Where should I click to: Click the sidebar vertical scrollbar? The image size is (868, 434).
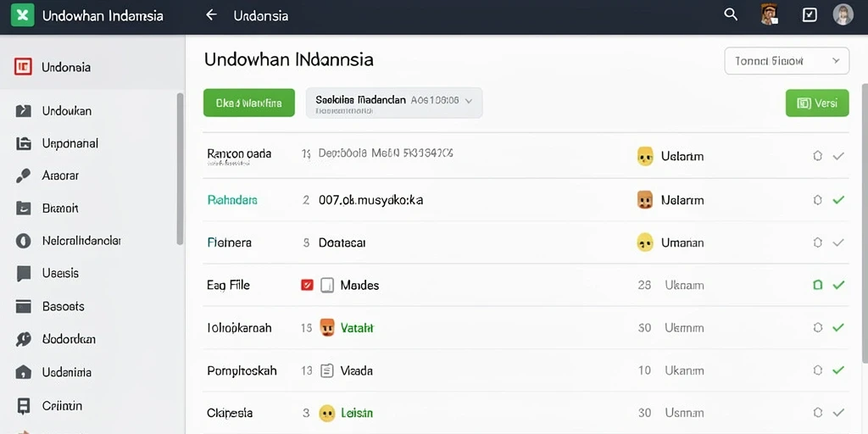click(180, 169)
